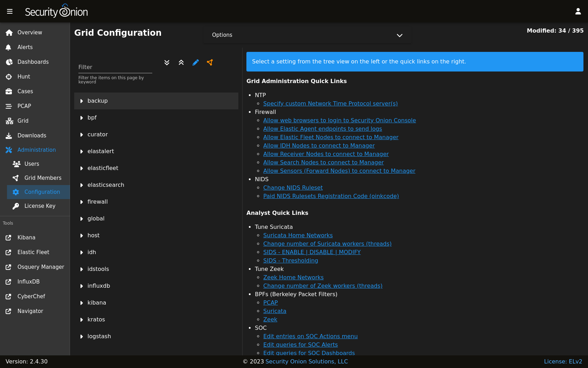Viewport: 588px width, 368px height.
Task: Open the hamburger navigation menu
Action: 10,12
